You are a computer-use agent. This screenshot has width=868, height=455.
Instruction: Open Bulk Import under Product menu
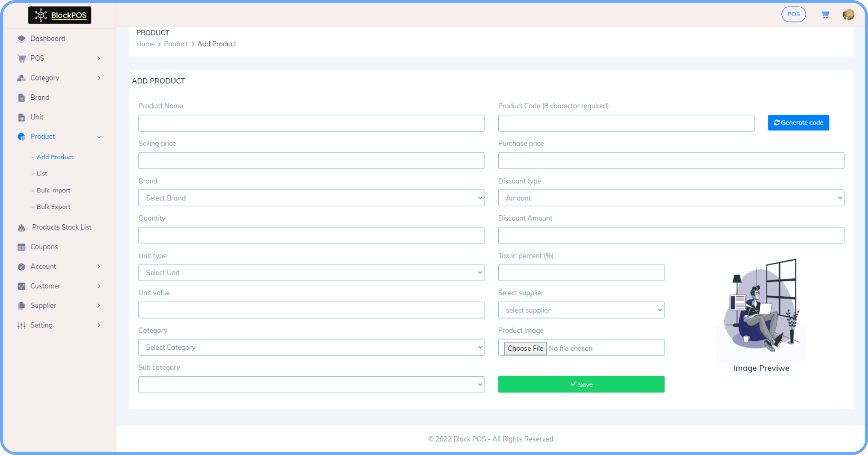(54, 190)
